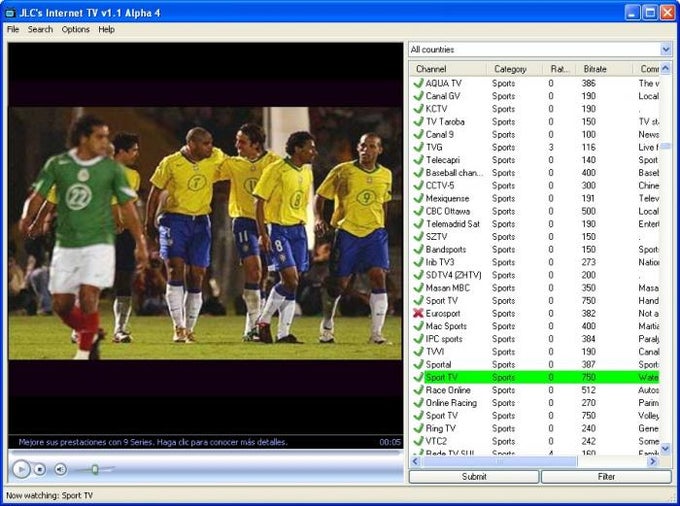Click green check icon beside CBC Ottawa

[418, 211]
